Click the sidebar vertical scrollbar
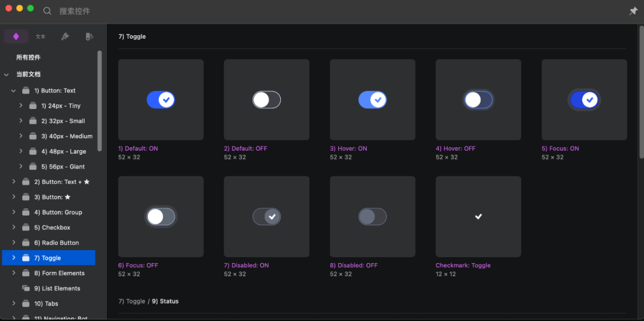 tap(100, 101)
